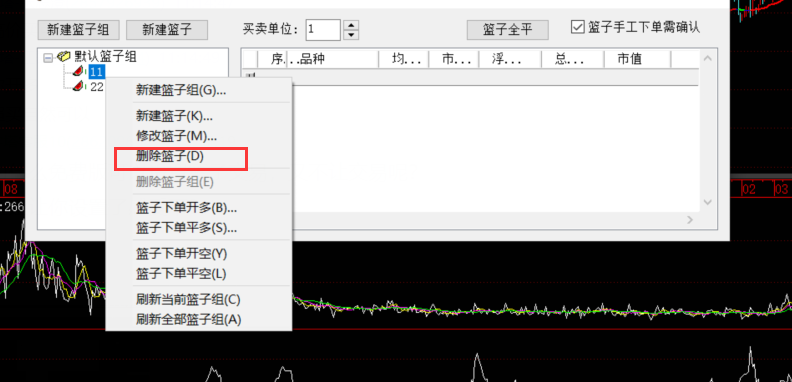Image resolution: width=792 pixels, height=382 pixels.
Task: Choose 刷新全部篮子组(A) menu entry
Action: tap(199, 320)
